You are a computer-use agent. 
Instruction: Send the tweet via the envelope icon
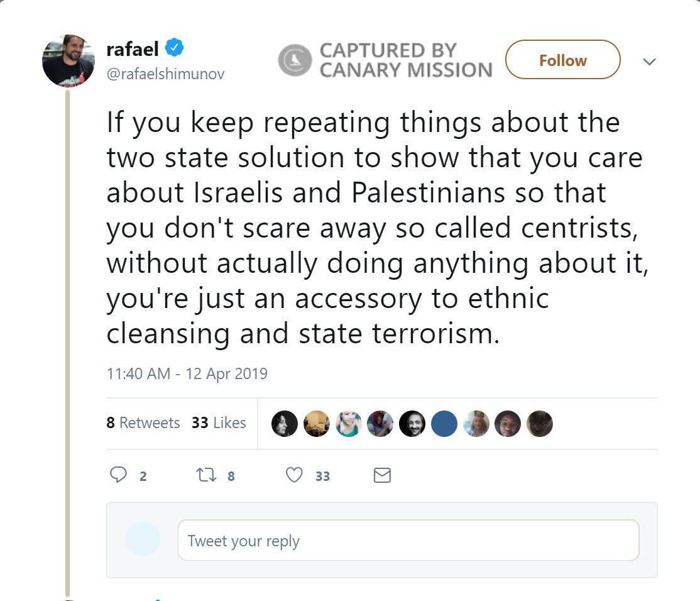coord(382,475)
